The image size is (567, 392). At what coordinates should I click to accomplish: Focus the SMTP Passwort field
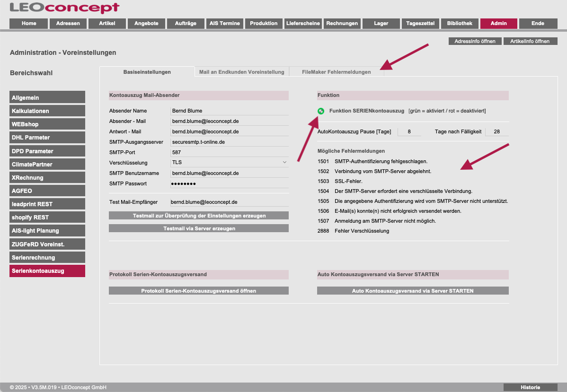pyautogui.click(x=230, y=184)
